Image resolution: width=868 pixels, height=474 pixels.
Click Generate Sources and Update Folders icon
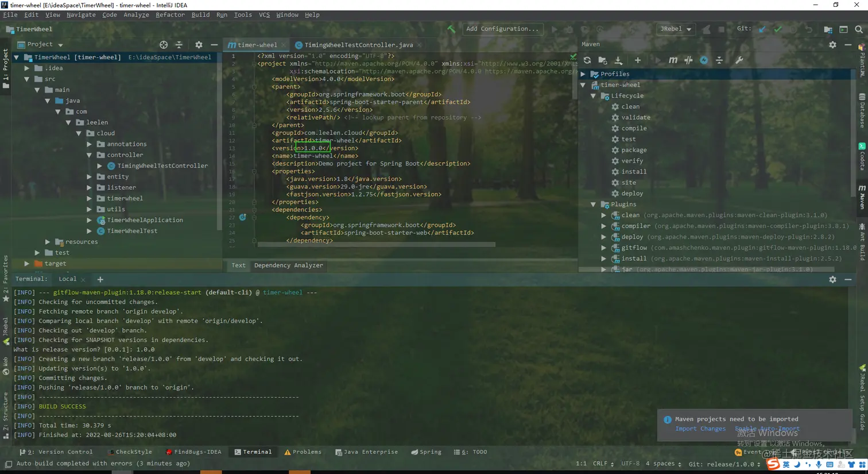click(x=602, y=60)
